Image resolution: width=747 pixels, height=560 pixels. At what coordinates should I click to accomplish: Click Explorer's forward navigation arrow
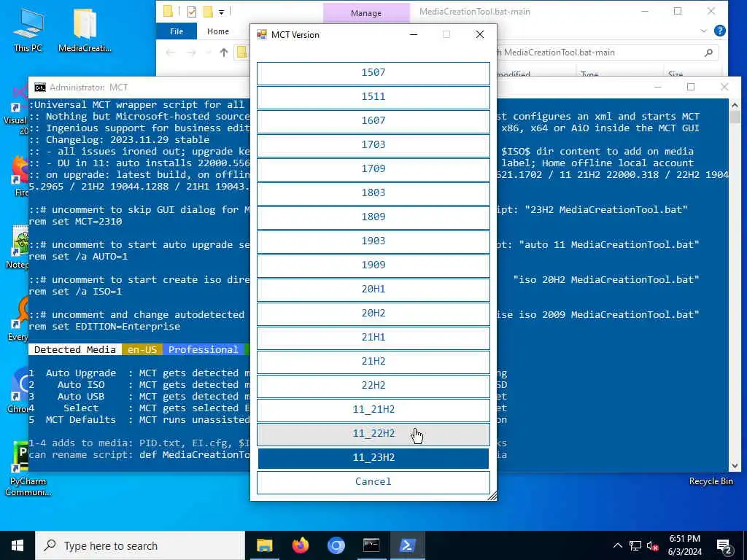coord(191,52)
